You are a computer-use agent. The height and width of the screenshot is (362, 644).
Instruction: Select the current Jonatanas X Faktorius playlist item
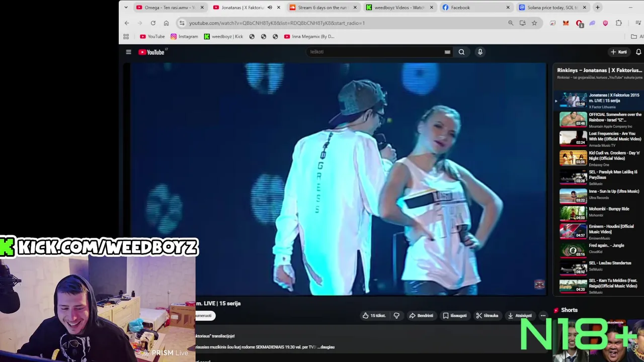(x=599, y=101)
